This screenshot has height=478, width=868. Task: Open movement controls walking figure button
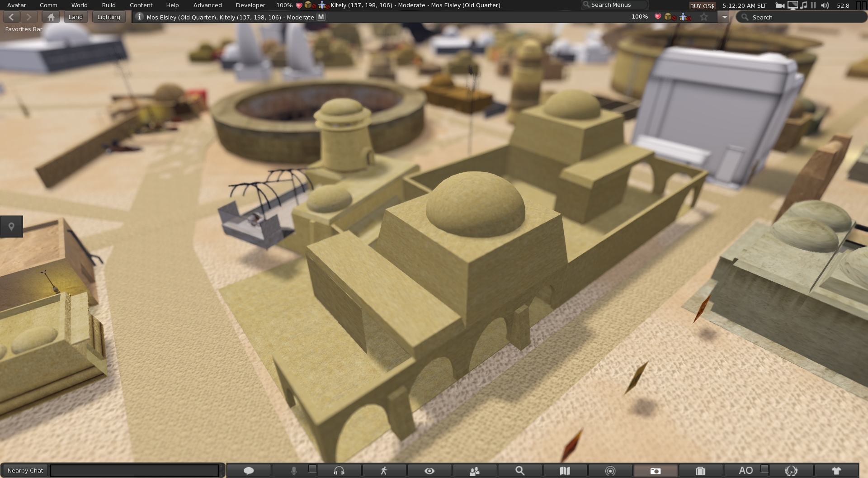coord(384,471)
